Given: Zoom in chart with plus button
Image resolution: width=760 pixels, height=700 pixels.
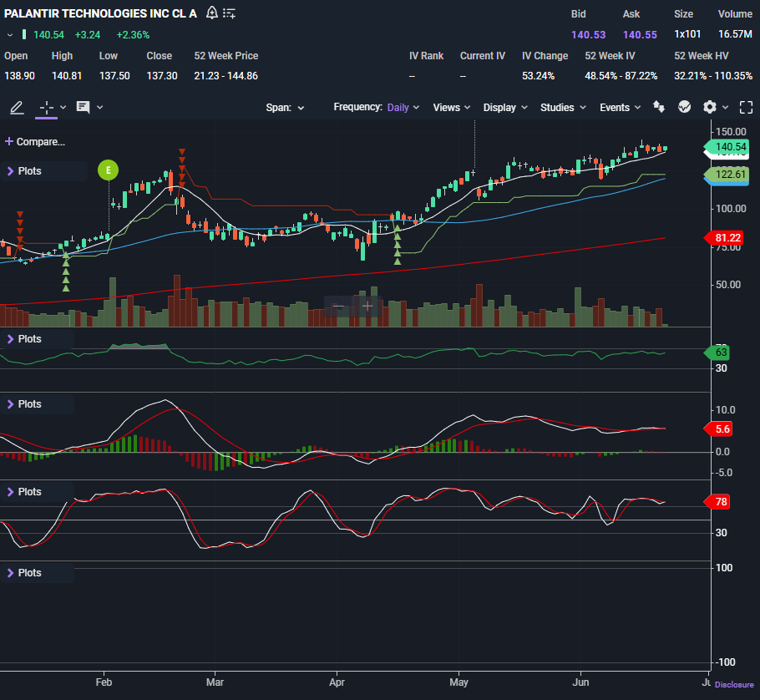Looking at the screenshot, I should point(367,307).
